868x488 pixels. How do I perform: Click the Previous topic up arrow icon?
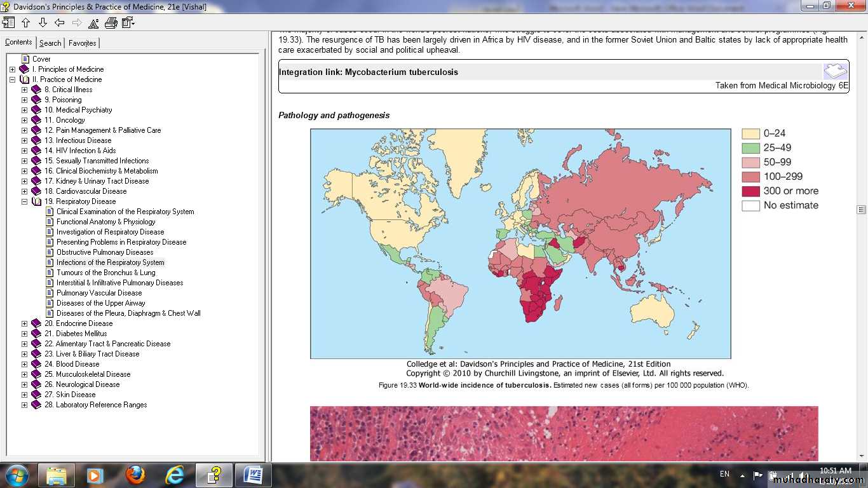click(25, 23)
